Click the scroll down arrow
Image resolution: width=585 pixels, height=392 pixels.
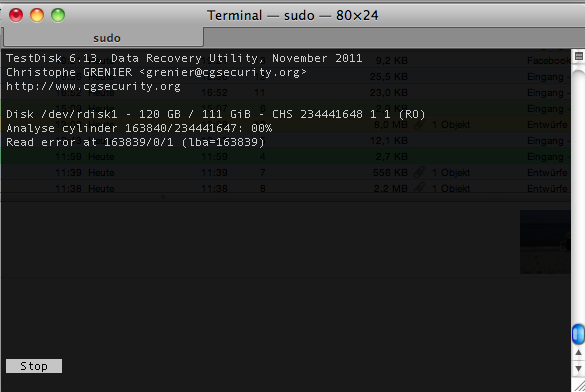(x=578, y=369)
